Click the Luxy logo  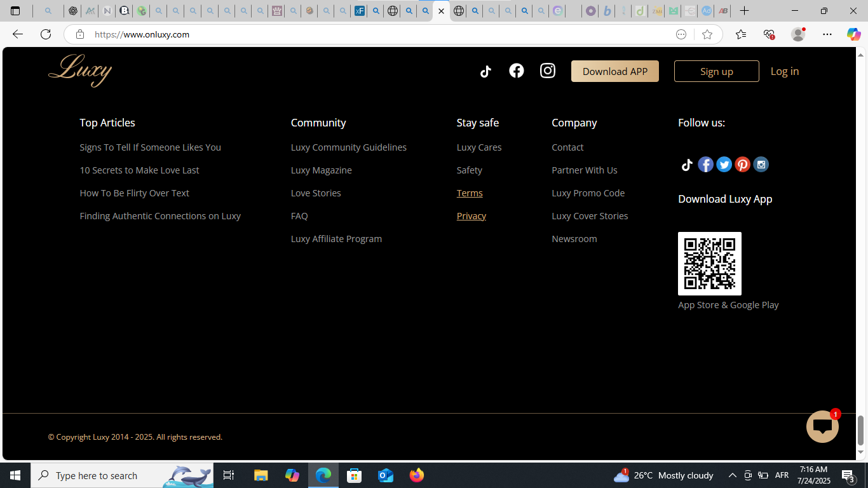(x=80, y=71)
